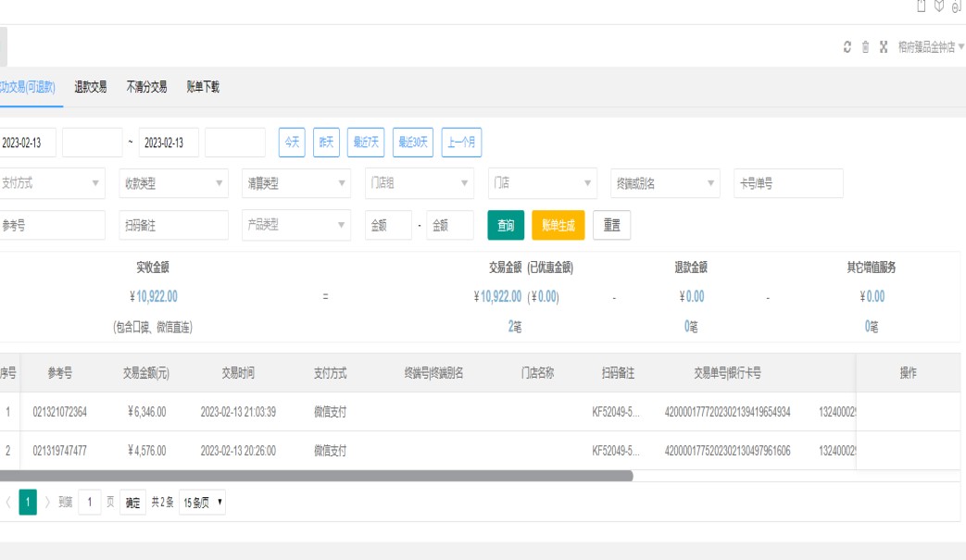Click the trash bin icon
Viewport: 966px width, 560px height.
pos(865,47)
